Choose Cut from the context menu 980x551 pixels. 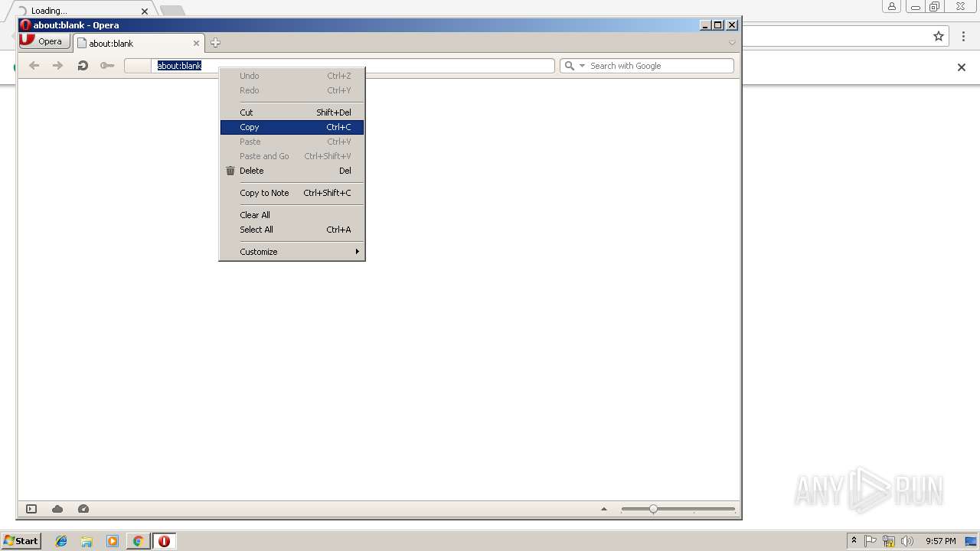(x=292, y=112)
